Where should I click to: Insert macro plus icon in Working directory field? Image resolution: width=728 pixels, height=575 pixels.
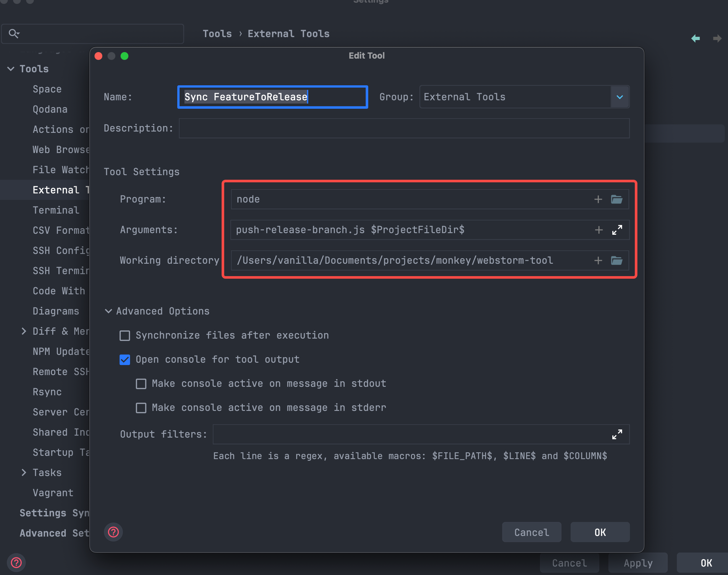click(x=598, y=260)
